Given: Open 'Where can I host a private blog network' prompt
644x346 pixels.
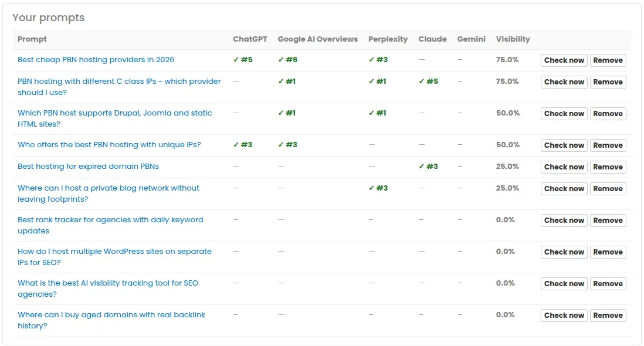Looking at the screenshot, I should tap(109, 194).
